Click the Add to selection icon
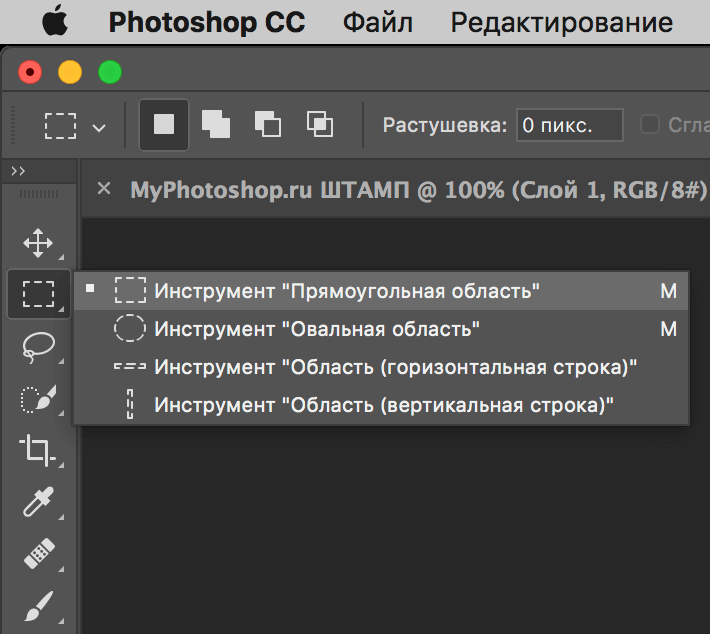 pyautogui.click(x=216, y=124)
